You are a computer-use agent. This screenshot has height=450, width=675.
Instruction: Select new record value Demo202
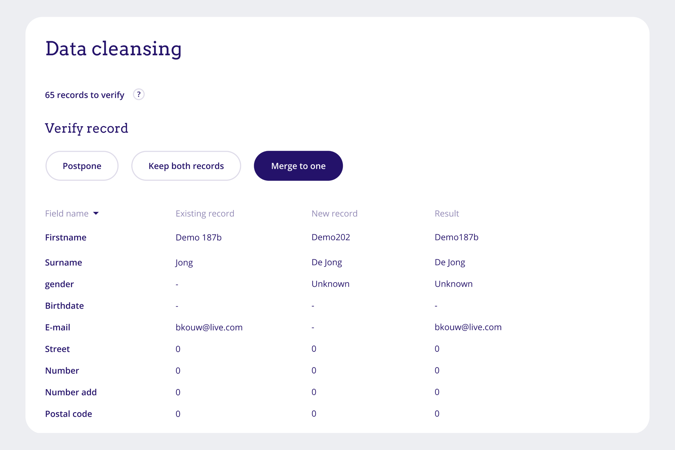pos(331,237)
